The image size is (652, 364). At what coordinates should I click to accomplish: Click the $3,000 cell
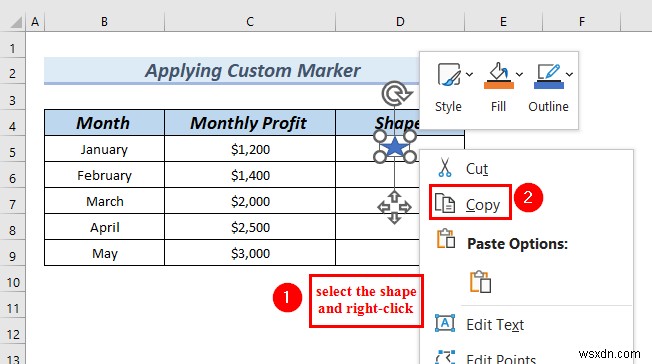[249, 253]
